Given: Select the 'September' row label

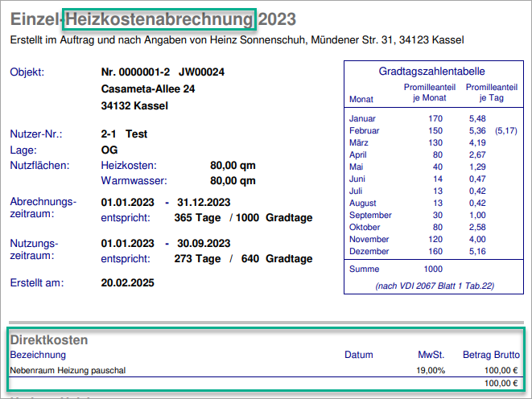Looking at the screenshot, I should pos(370,216).
